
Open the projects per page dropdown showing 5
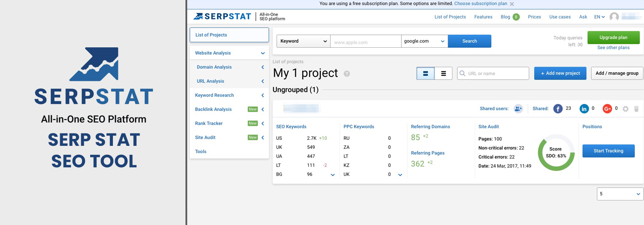click(620, 194)
